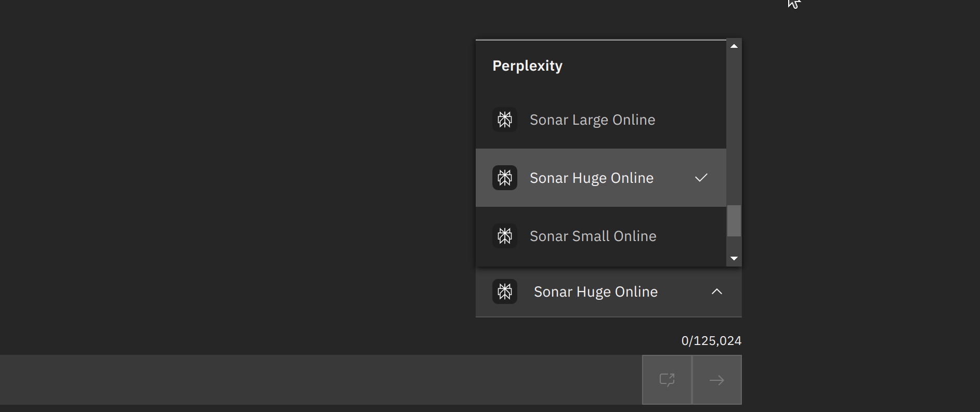Click the new chat bubble icon button
This screenshot has height=412, width=980.
click(667, 380)
